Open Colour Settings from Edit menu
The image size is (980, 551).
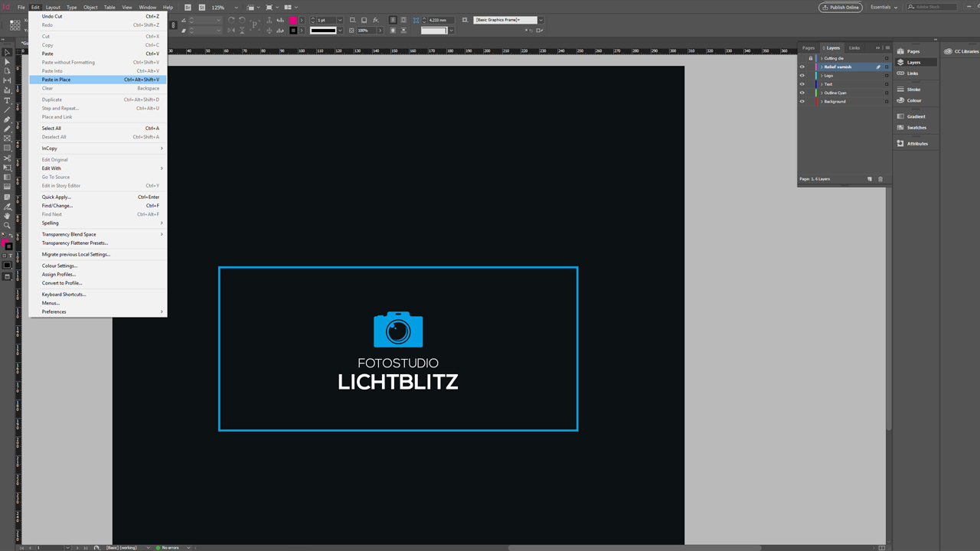point(97,266)
